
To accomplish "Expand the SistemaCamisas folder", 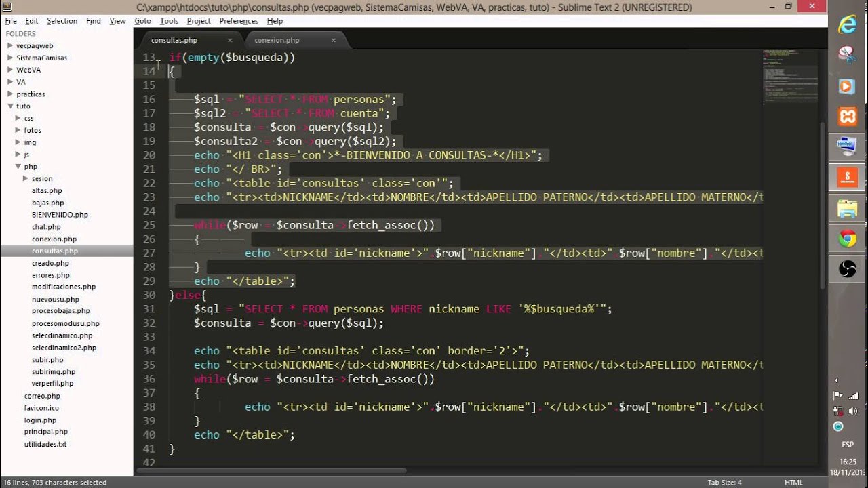I will pyautogui.click(x=10, y=58).
